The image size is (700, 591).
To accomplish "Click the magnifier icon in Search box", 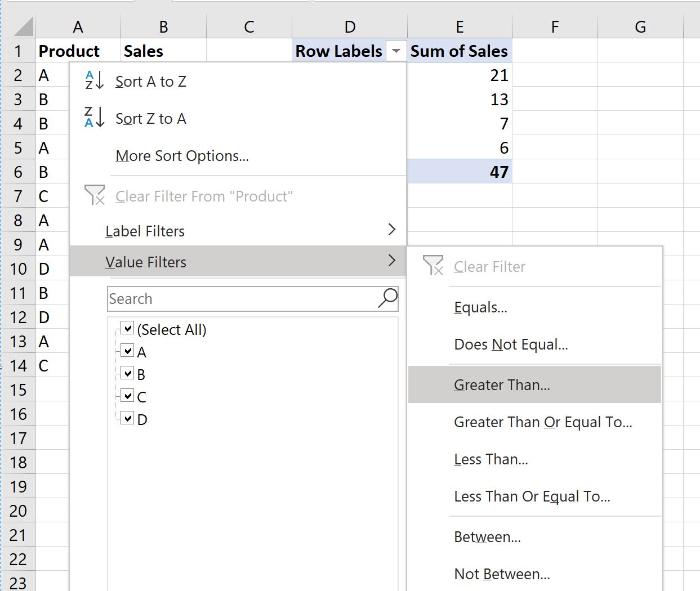I will [387, 298].
